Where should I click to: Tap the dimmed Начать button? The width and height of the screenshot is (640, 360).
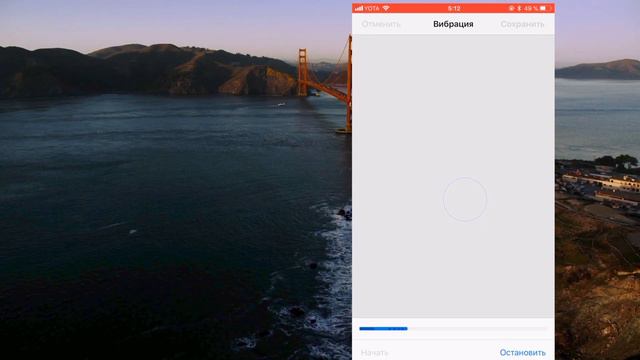click(x=374, y=352)
